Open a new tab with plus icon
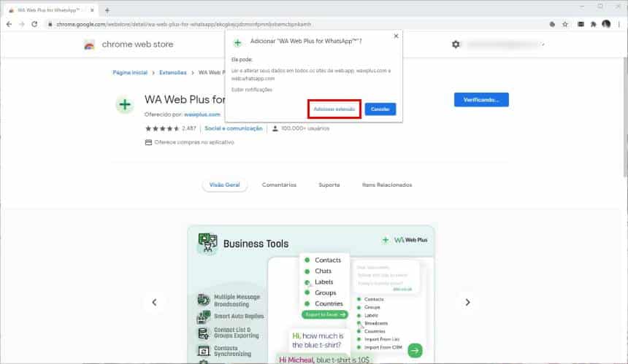 pyautogui.click(x=107, y=10)
